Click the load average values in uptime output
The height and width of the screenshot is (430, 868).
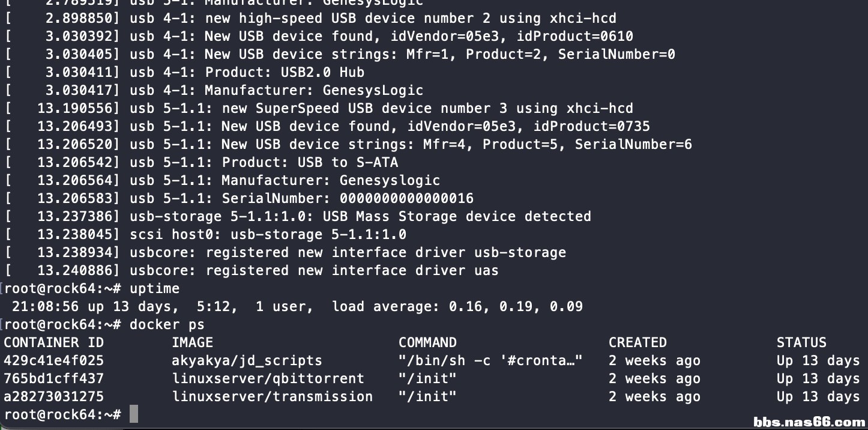pos(516,306)
